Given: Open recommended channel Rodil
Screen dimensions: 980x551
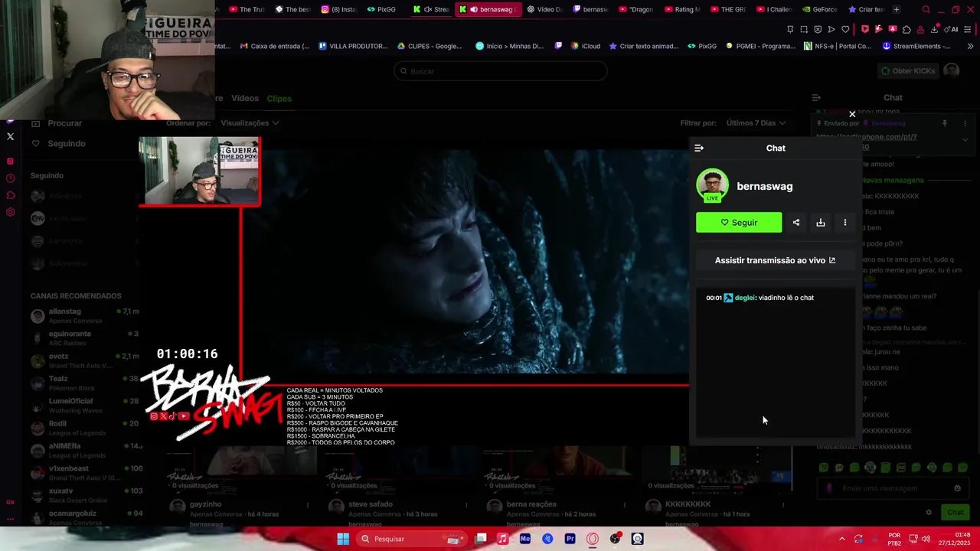Looking at the screenshot, I should (84, 428).
